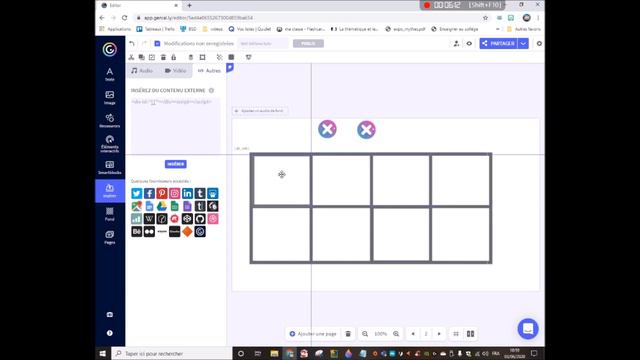This screenshot has width=640, height=360.
Task: Bookmark page with star icon
Action: pyautogui.click(x=485, y=18)
